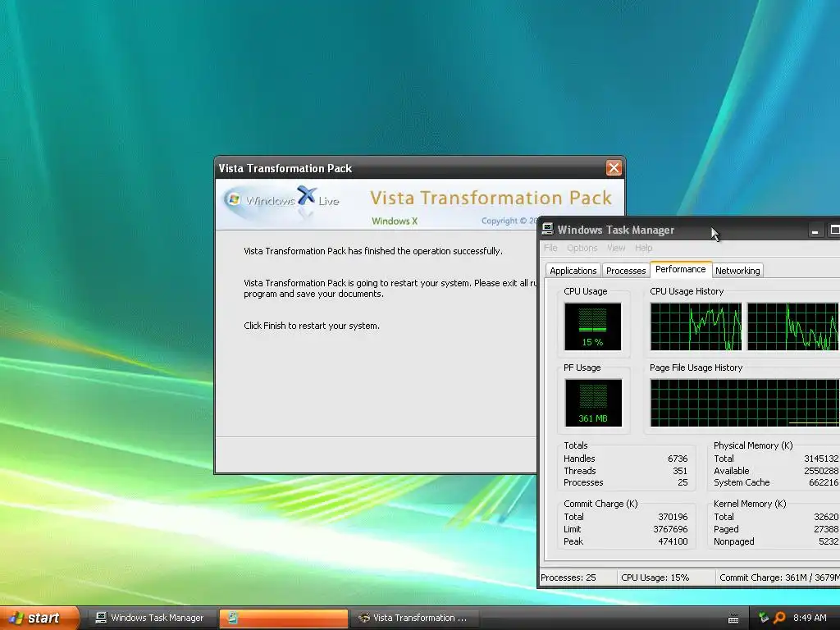Open the Options menu in Task Manager
Screen dimensions: 840x630
(582, 248)
